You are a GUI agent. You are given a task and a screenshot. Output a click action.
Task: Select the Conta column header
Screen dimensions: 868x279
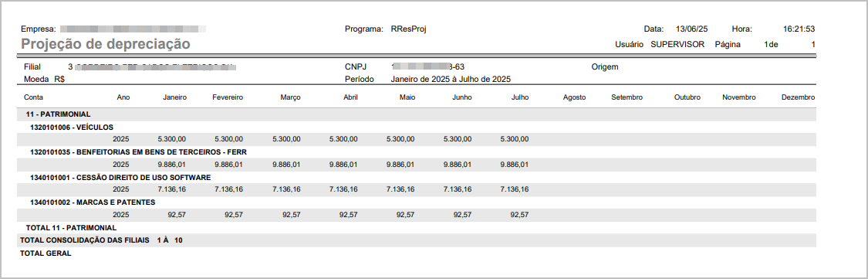tap(34, 97)
